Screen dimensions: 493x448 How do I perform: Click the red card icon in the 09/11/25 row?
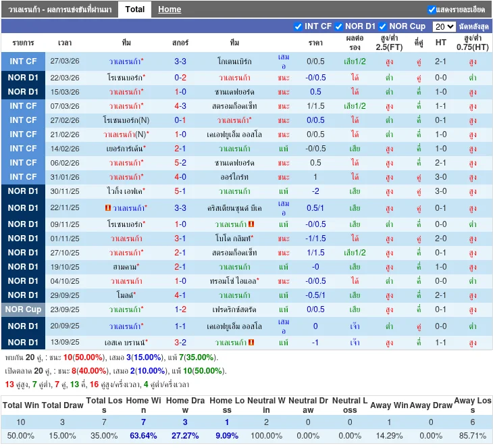tap(251, 224)
